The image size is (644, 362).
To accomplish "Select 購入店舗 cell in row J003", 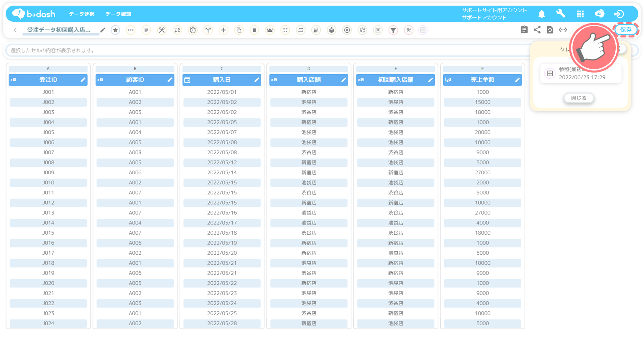I will pos(309,112).
